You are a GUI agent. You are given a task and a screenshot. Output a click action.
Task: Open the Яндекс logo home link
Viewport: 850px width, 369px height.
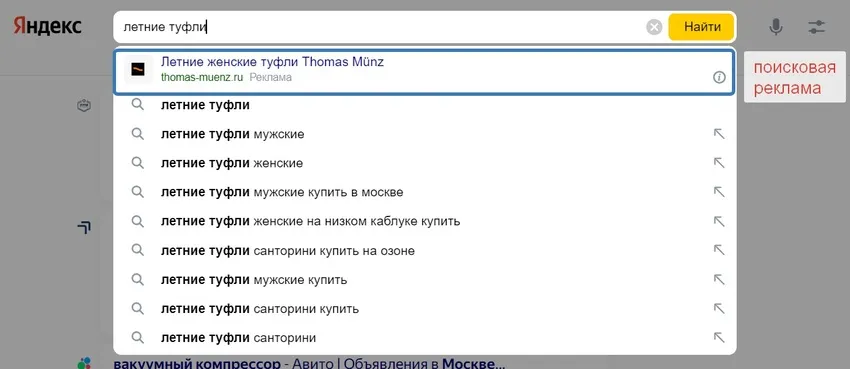click(48, 27)
